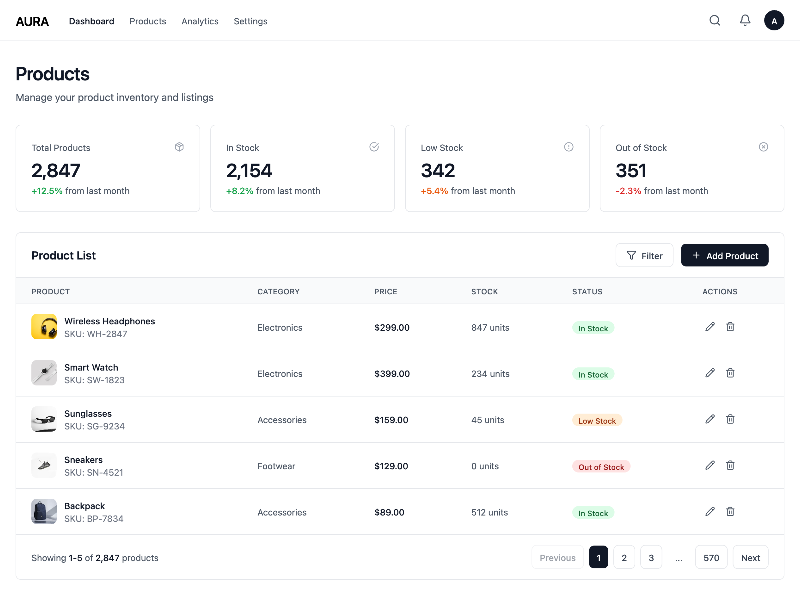Go to Products in top navigation
800x600 pixels.
coord(148,21)
